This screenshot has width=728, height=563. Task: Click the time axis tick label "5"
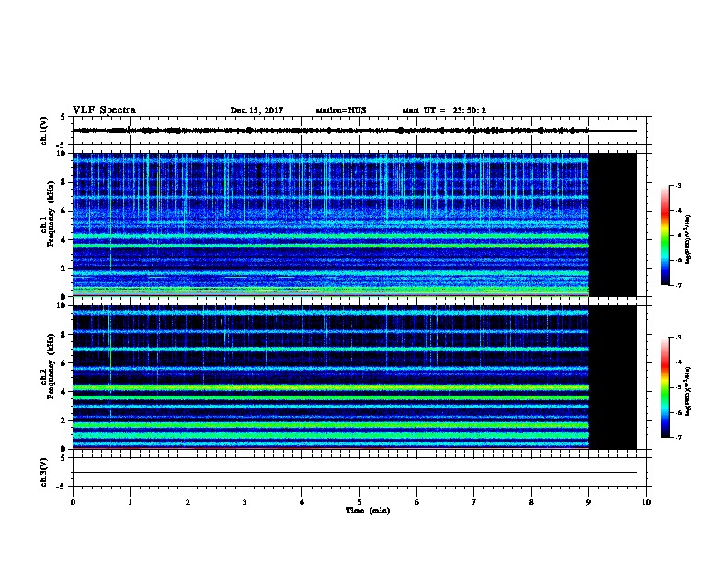tap(359, 501)
